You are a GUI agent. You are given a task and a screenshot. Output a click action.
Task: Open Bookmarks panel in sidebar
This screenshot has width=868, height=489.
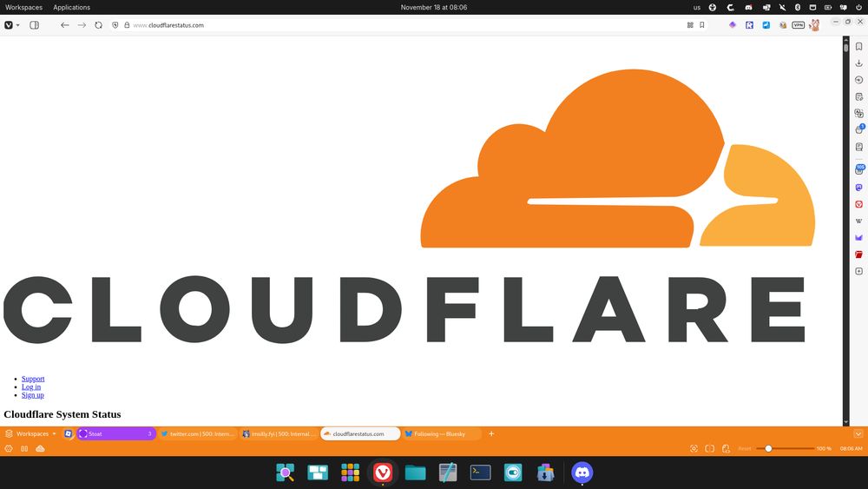coord(859,47)
